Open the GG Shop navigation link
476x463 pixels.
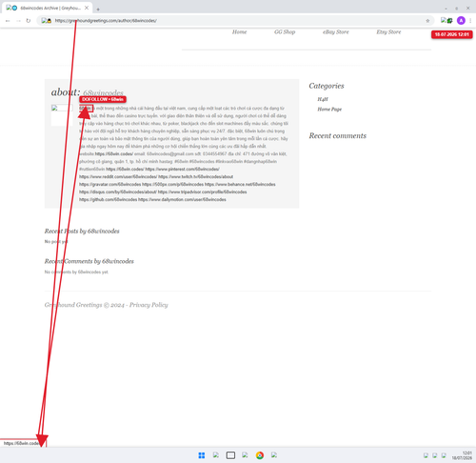coord(285,31)
